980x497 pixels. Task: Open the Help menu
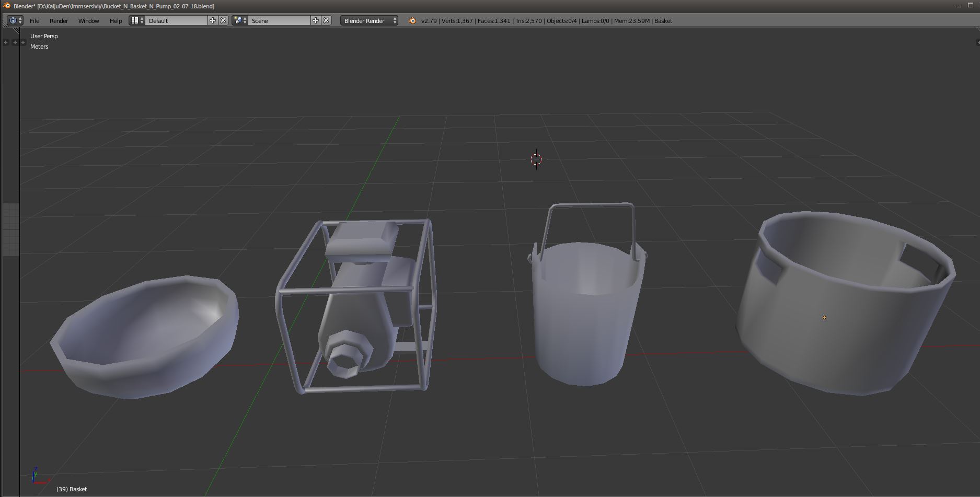pyautogui.click(x=116, y=21)
